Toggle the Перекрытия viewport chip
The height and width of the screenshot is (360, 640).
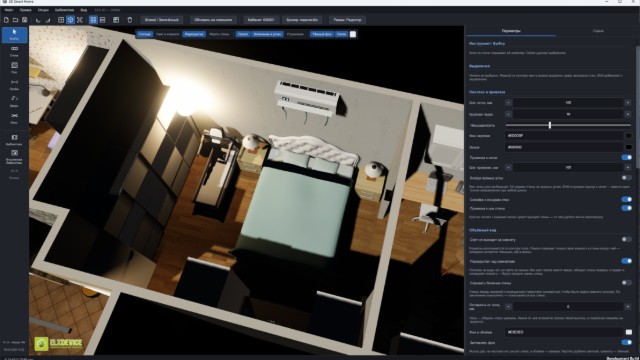(194, 34)
